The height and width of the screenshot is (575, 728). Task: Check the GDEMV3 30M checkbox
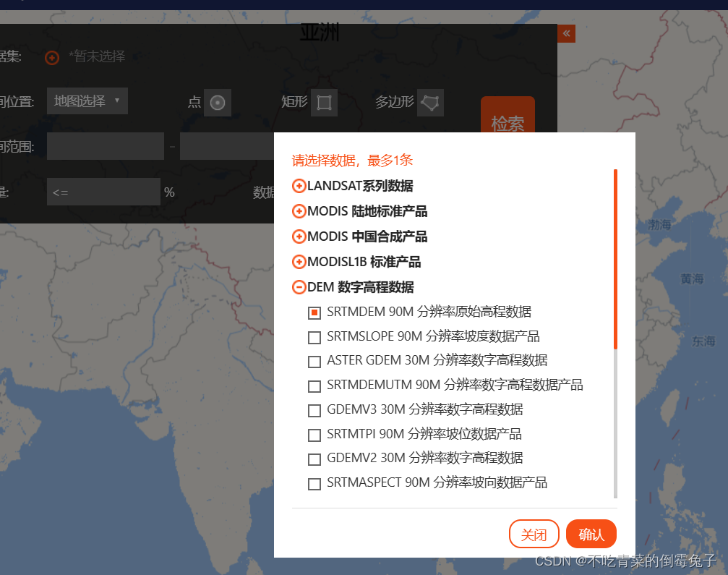pos(314,410)
